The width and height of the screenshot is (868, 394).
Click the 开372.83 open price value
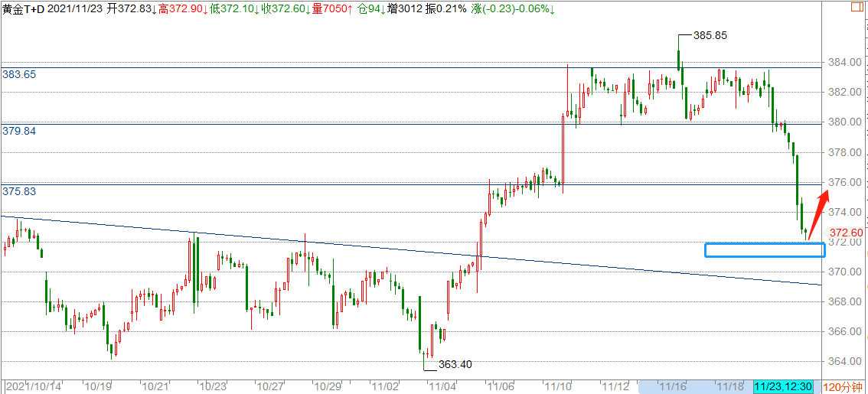132,8
